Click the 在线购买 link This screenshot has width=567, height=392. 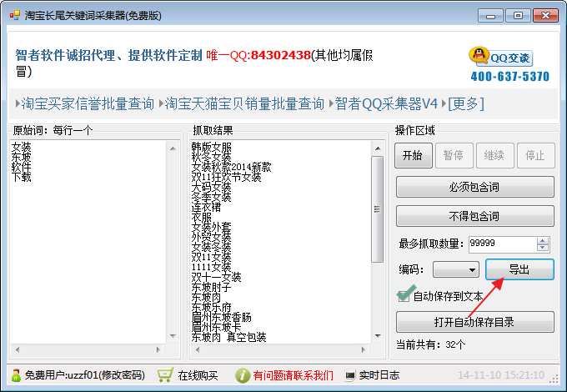pos(198,375)
